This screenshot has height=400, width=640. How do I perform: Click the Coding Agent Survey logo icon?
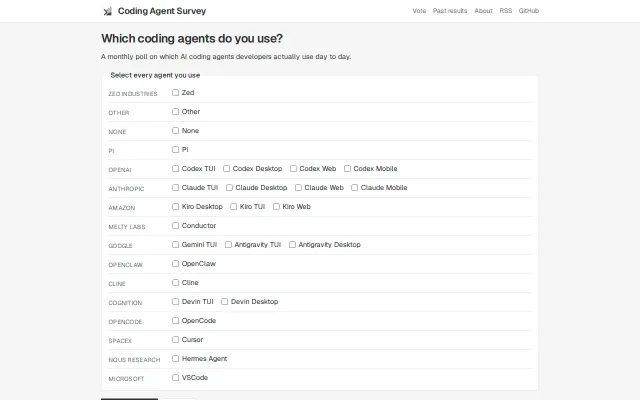pyautogui.click(x=107, y=11)
